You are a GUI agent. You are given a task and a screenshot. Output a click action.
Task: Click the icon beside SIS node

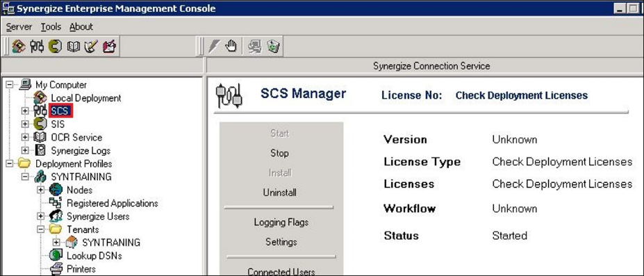[40, 124]
